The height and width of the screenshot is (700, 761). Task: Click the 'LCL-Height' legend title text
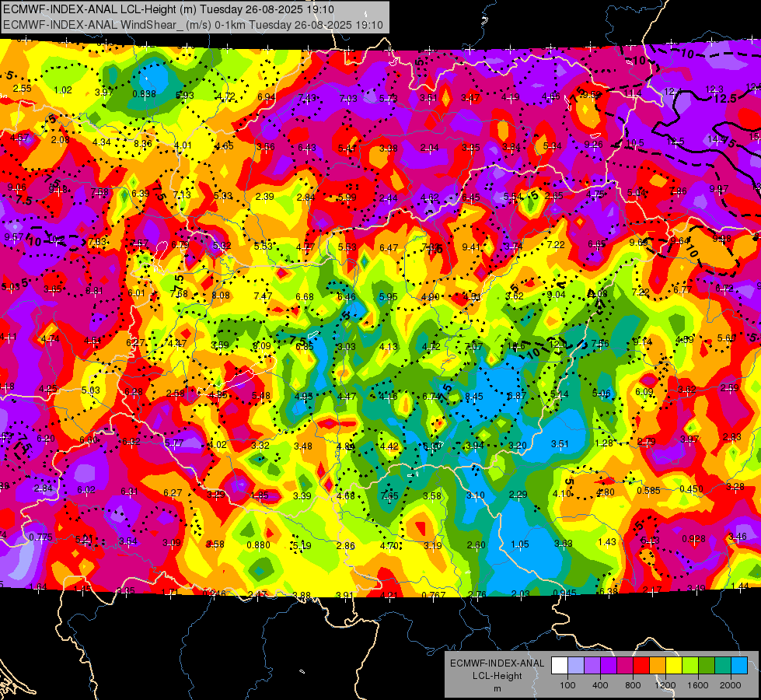(x=497, y=676)
